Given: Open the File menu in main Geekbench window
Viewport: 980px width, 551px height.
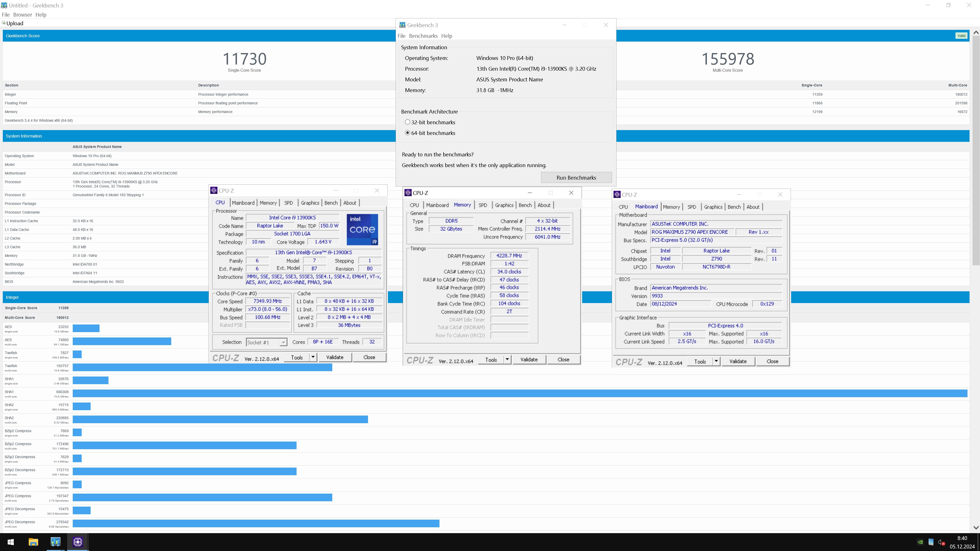Looking at the screenshot, I should 6,15.
